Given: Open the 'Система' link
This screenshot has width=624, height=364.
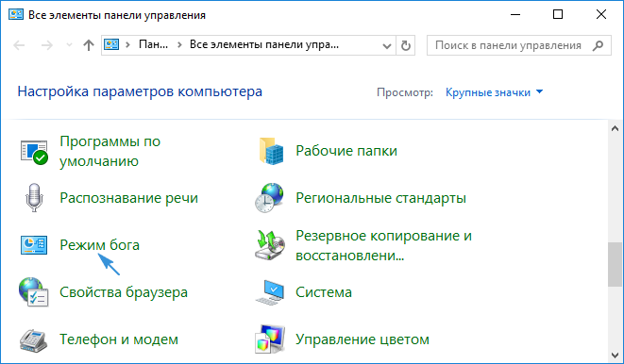Looking at the screenshot, I should pos(324,292).
